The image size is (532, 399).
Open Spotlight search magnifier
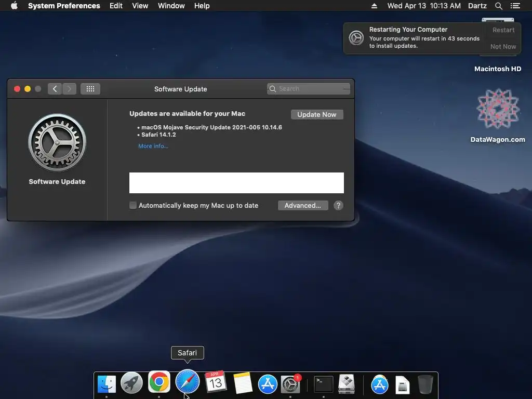point(498,6)
